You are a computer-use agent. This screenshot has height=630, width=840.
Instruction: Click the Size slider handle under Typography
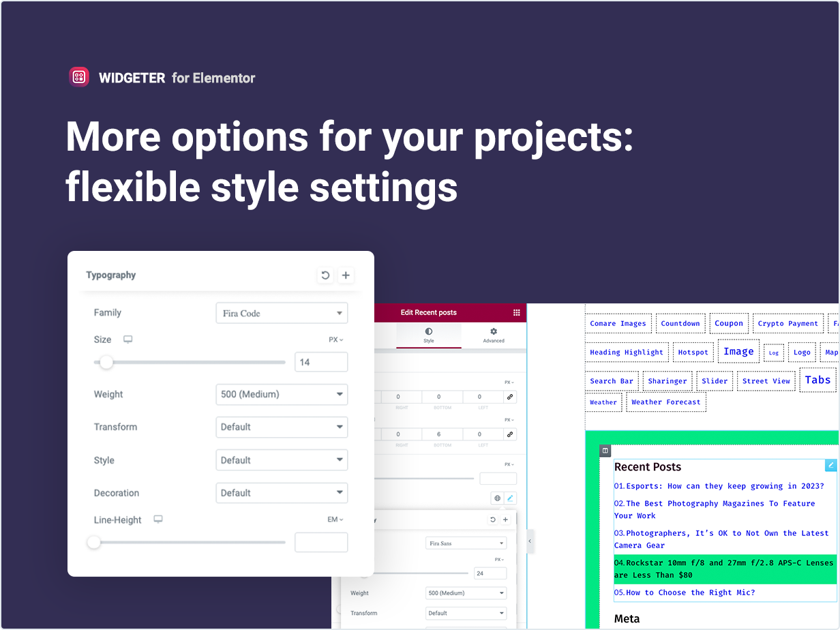click(106, 362)
